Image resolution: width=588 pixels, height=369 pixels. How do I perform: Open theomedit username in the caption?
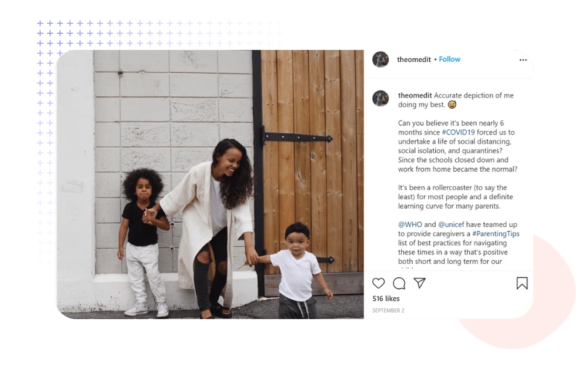(x=415, y=95)
